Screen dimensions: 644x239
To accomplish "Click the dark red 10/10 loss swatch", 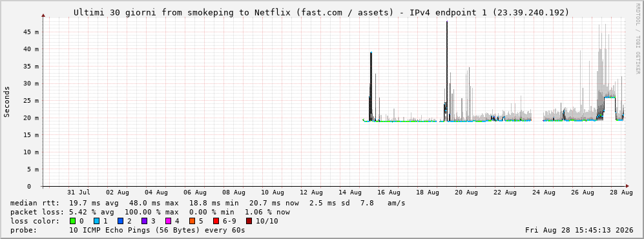I will (249, 222).
